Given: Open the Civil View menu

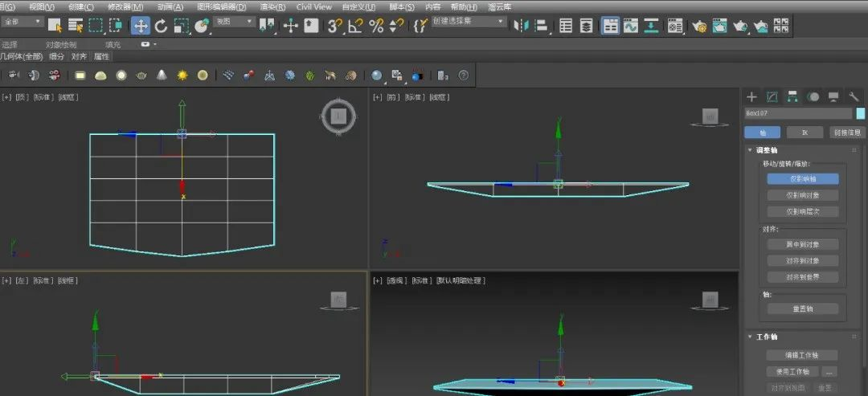Looking at the screenshot, I should (314, 6).
